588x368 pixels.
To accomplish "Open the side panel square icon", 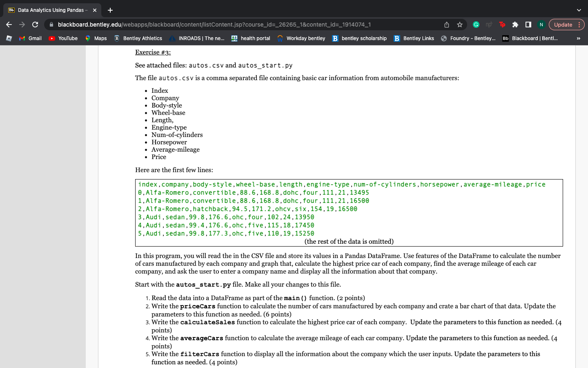I will [528, 25].
